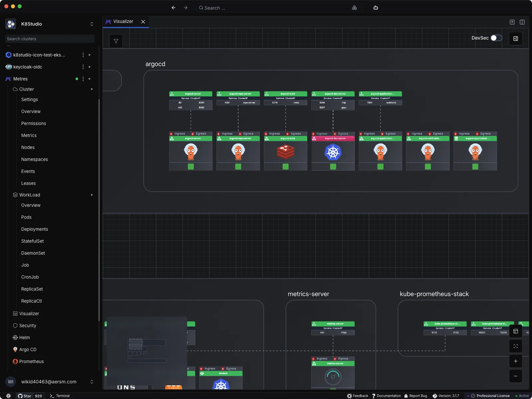Image resolution: width=532 pixels, height=399 pixels.
Task: Open the Helm section
Action: 21,337
